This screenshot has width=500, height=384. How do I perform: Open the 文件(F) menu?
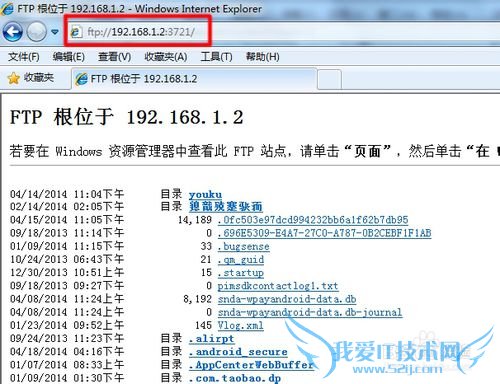click(x=24, y=57)
